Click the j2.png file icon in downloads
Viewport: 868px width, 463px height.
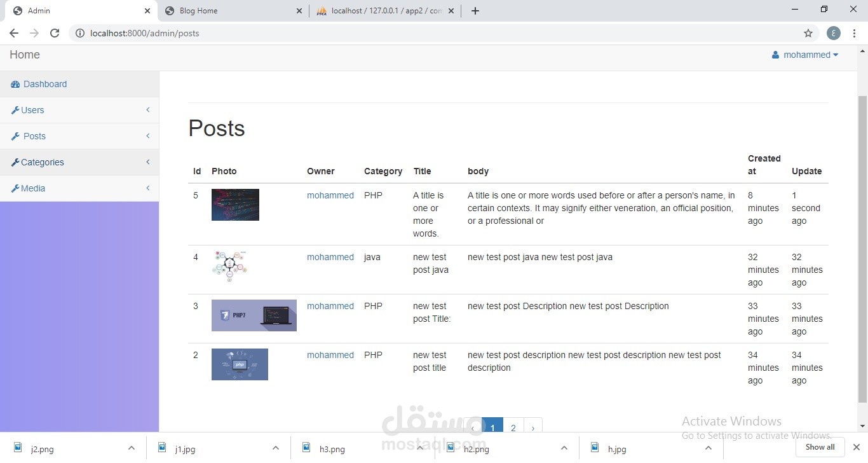tap(18, 448)
